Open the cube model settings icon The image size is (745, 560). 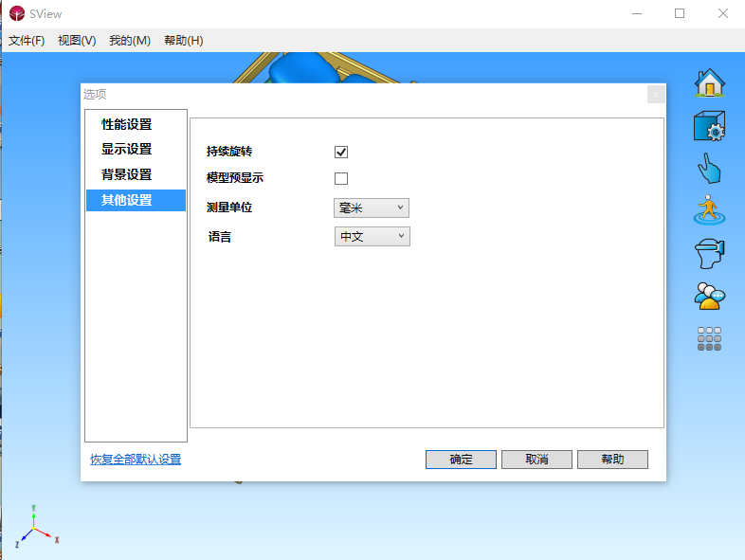(x=709, y=126)
